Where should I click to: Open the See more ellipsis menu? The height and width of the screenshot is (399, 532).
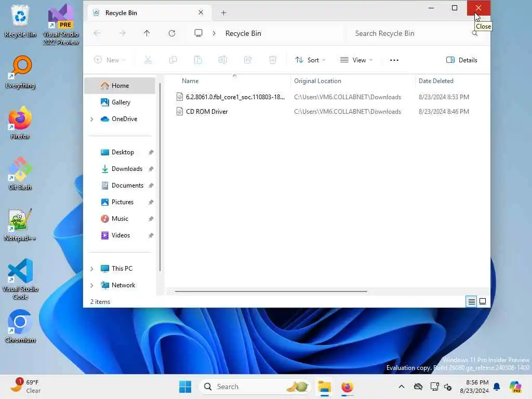click(x=394, y=60)
